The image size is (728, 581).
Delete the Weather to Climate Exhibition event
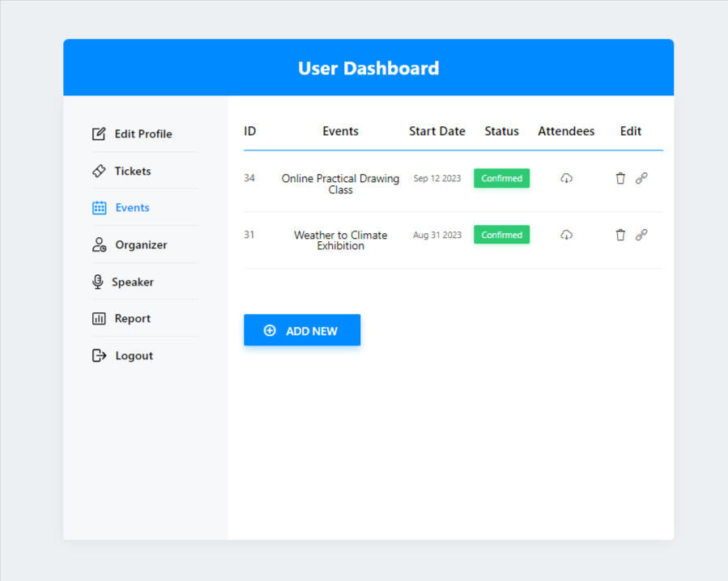620,235
